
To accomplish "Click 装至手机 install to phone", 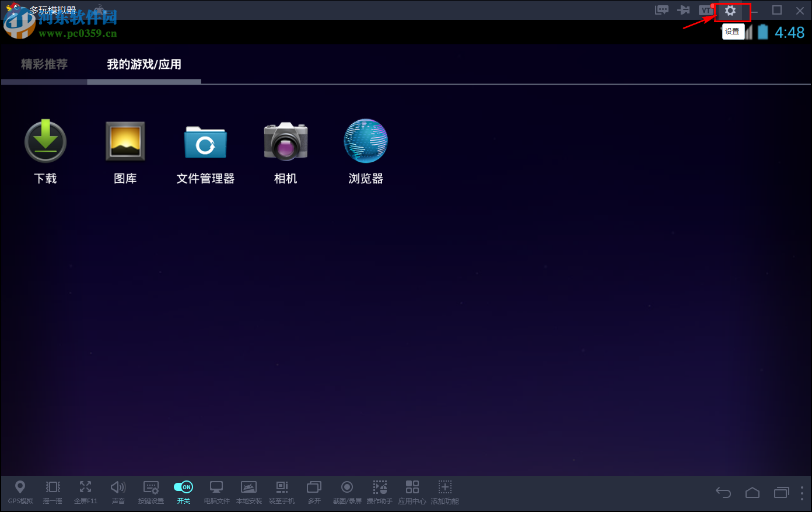I will 282,492.
